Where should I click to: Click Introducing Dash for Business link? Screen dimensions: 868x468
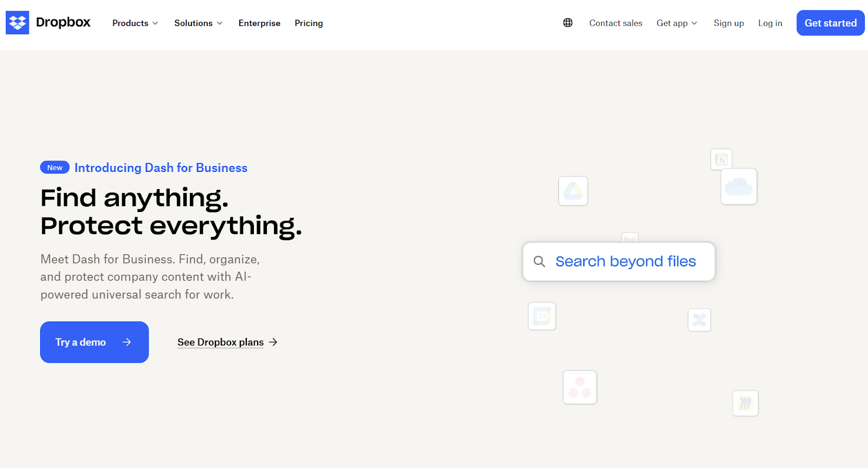[x=161, y=168]
